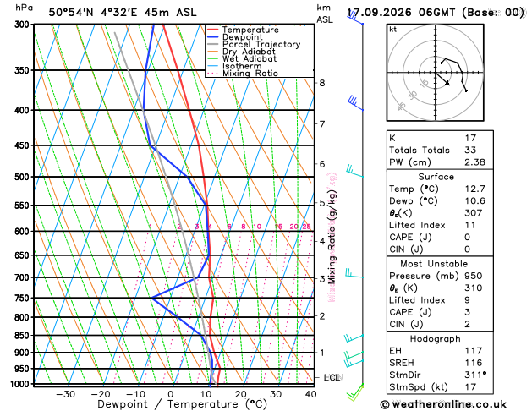Click the storm motion arrow in hodograph
532x411 pixels.
pos(442,79)
